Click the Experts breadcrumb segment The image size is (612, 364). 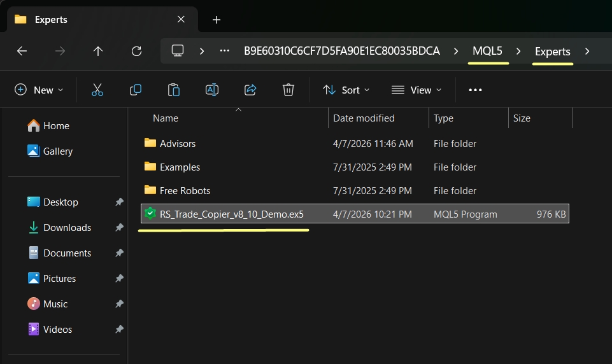click(552, 51)
